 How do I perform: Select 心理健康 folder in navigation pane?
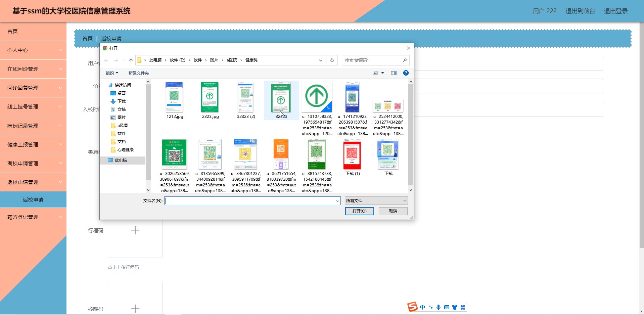pos(126,150)
